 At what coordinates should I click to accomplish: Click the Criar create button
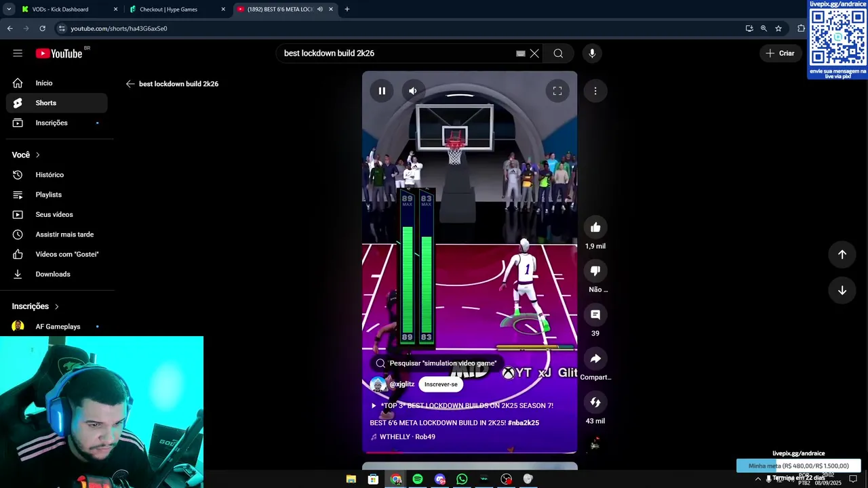(x=781, y=54)
